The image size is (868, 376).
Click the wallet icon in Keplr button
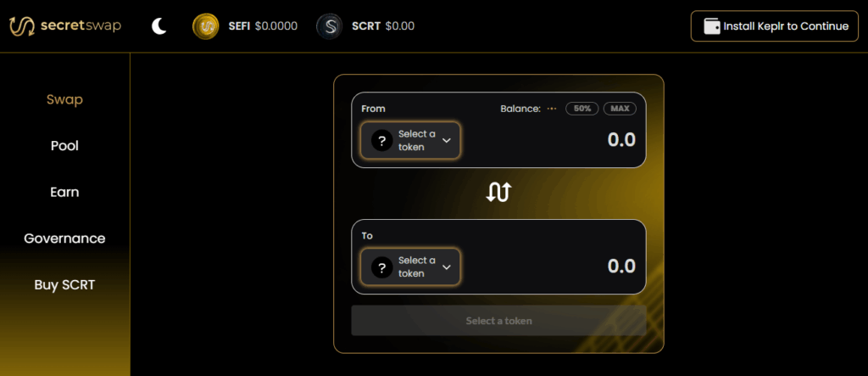coord(712,26)
